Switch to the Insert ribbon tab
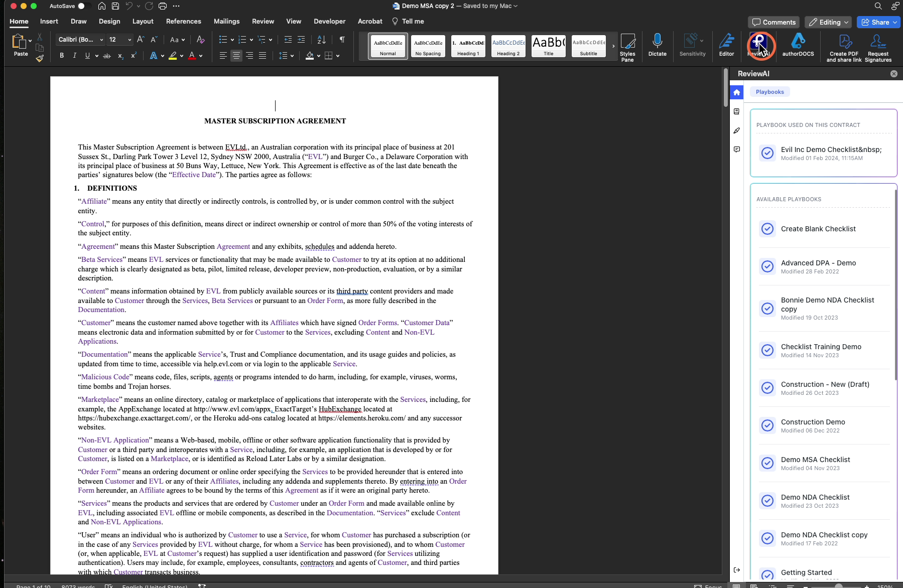Screen dimensions: 903x588 tap(49, 21)
